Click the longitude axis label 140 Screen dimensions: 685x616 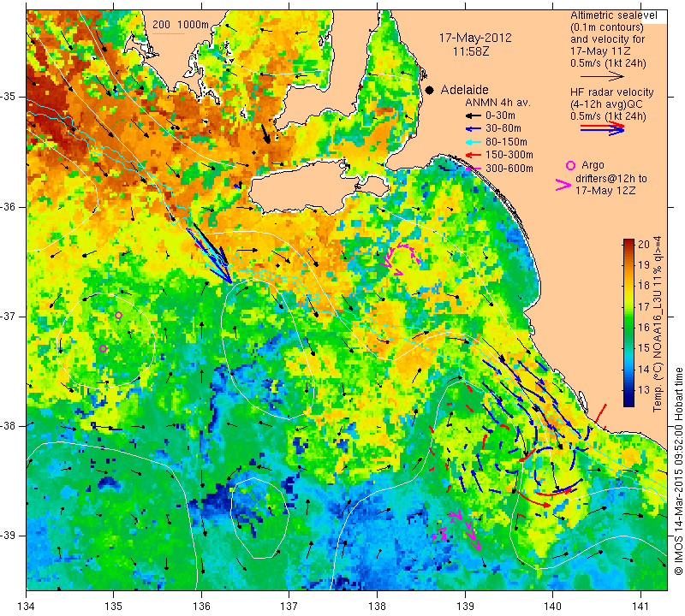[552, 607]
